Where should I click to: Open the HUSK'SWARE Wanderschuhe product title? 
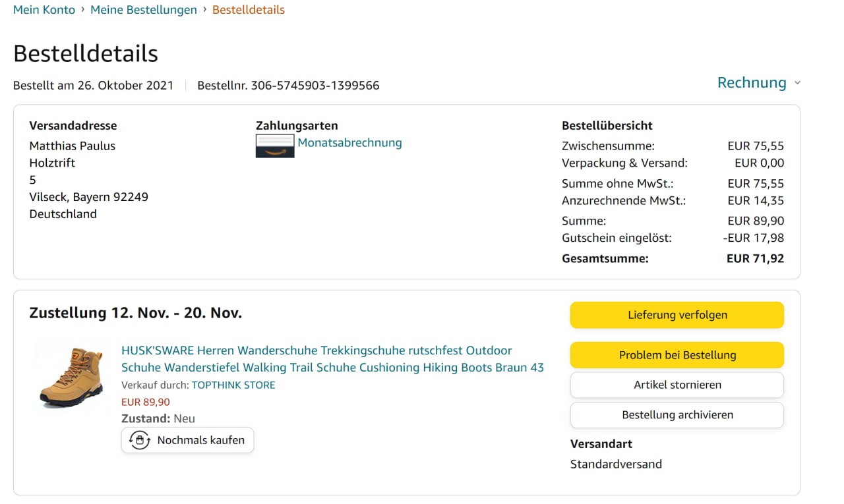(332, 359)
